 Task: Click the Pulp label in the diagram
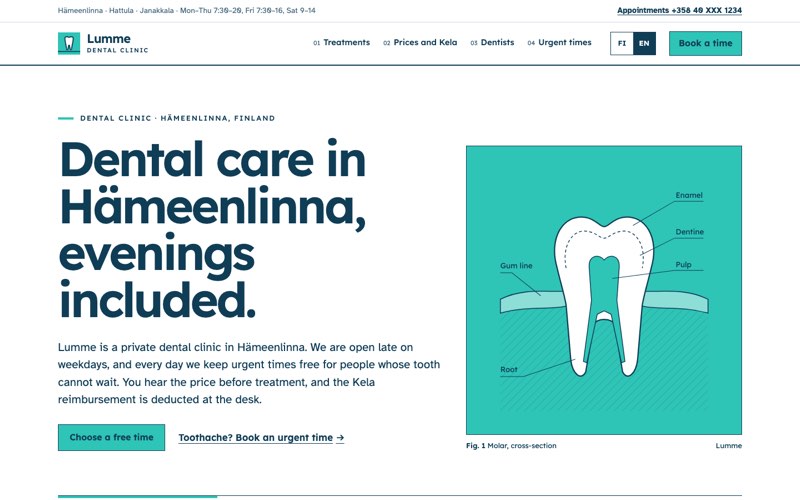(x=683, y=265)
